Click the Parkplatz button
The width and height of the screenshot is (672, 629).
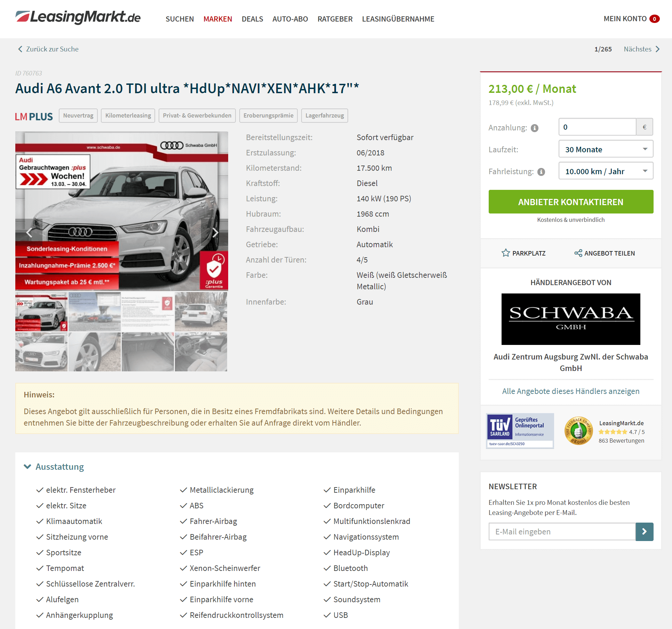coord(523,253)
